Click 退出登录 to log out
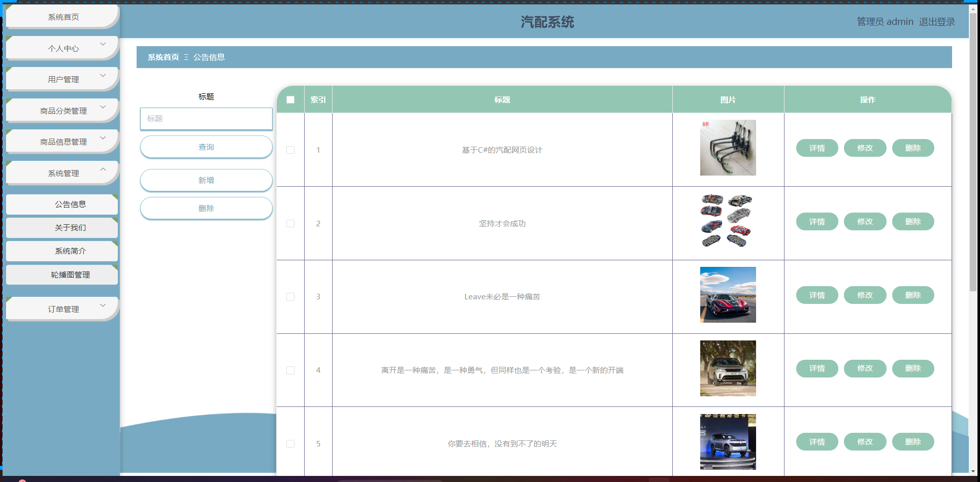This screenshot has width=980, height=482. point(937,22)
